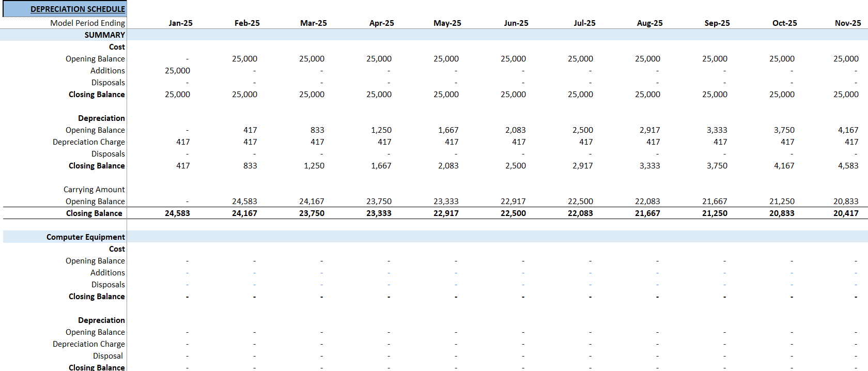Select Jul-25 Depreciation Closing Balance 2,917
Screen dimensions: 868x371
pyautogui.click(x=583, y=166)
